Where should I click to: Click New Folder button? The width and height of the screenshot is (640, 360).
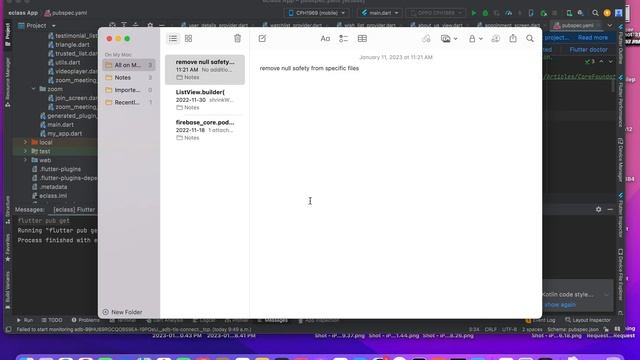tap(122, 312)
